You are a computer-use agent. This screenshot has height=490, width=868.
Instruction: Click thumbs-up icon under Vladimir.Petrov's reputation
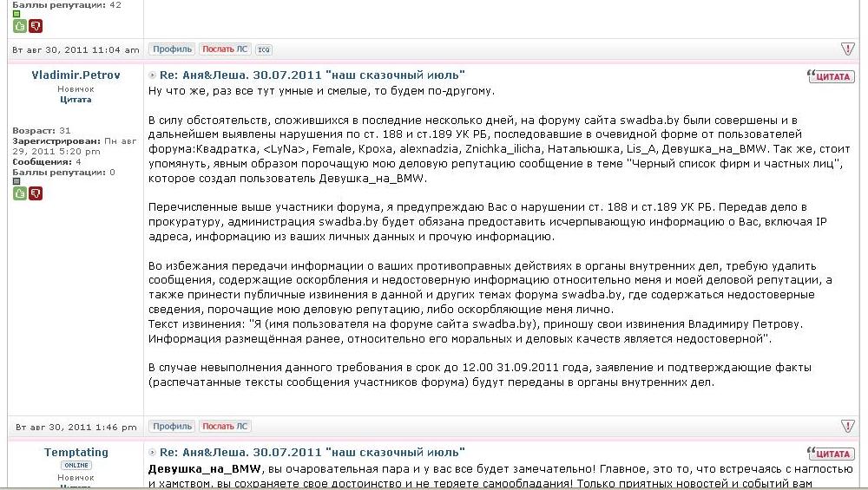[19, 193]
